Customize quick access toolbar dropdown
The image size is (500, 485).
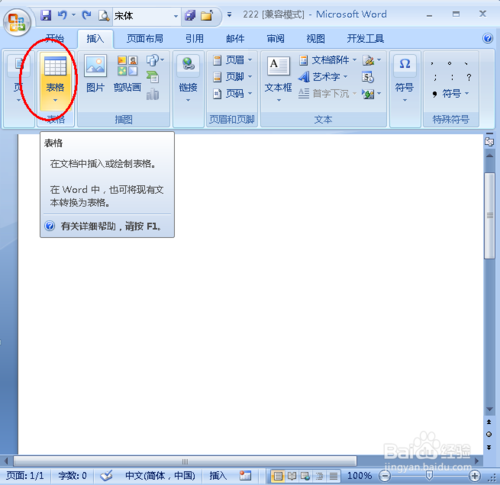[229, 15]
